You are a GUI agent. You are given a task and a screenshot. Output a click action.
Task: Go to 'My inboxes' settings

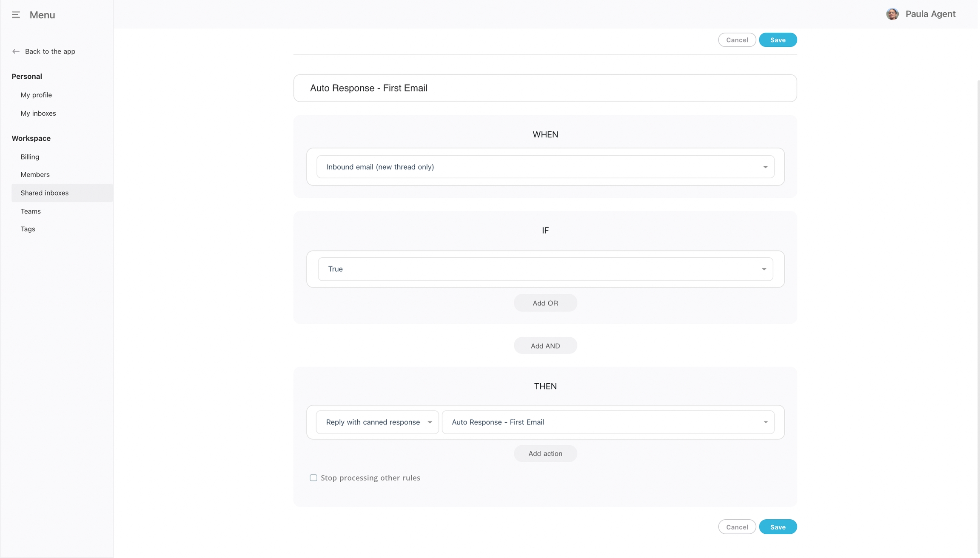(38, 114)
